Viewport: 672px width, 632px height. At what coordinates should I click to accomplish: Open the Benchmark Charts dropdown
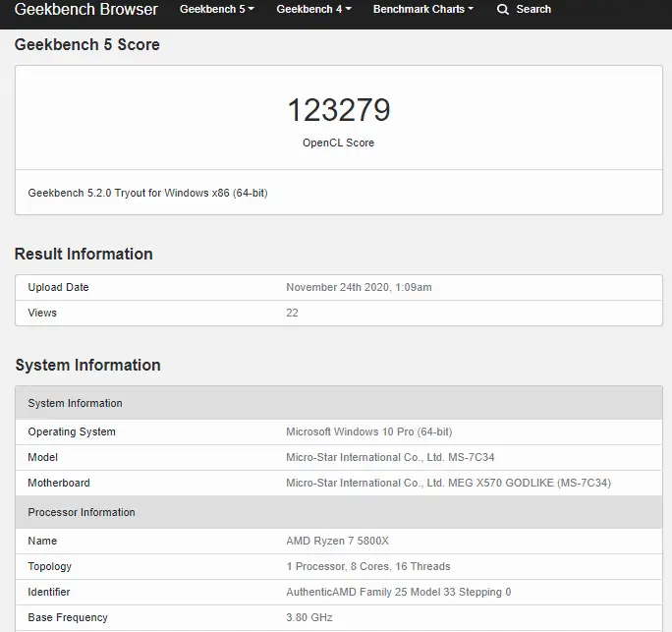pos(423,9)
